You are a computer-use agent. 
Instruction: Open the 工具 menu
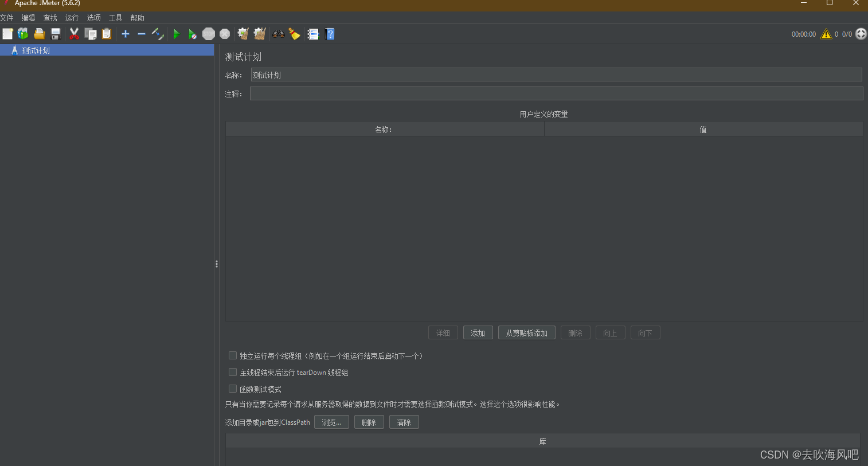coord(115,18)
